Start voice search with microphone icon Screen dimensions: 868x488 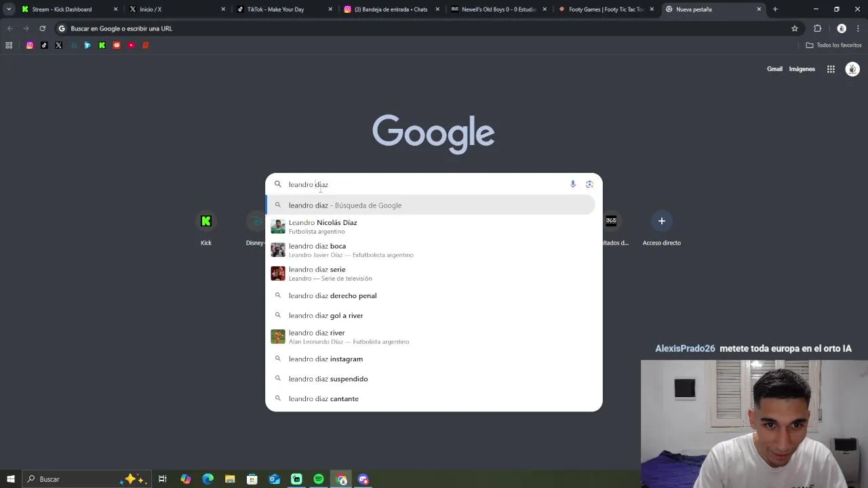coord(573,184)
